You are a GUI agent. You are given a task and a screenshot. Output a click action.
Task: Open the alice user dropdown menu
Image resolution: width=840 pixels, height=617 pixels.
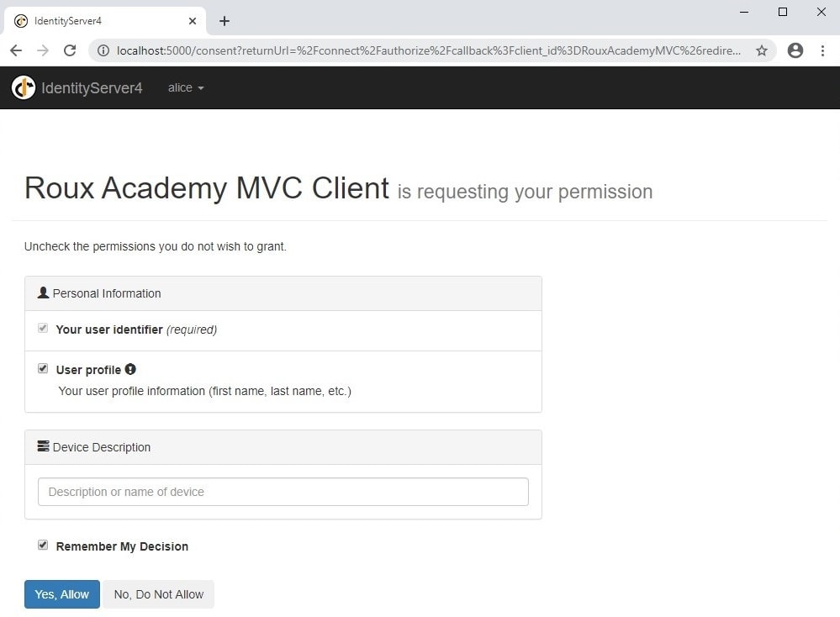[184, 87]
